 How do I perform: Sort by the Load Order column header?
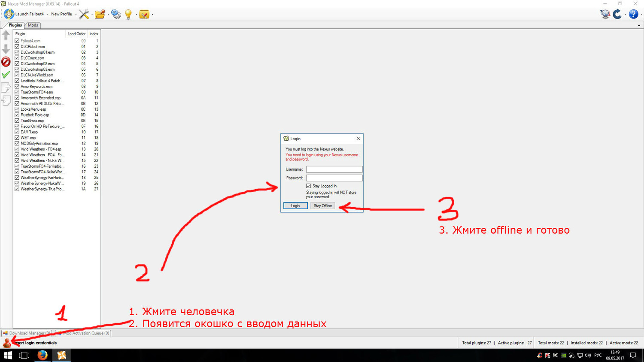click(x=76, y=34)
